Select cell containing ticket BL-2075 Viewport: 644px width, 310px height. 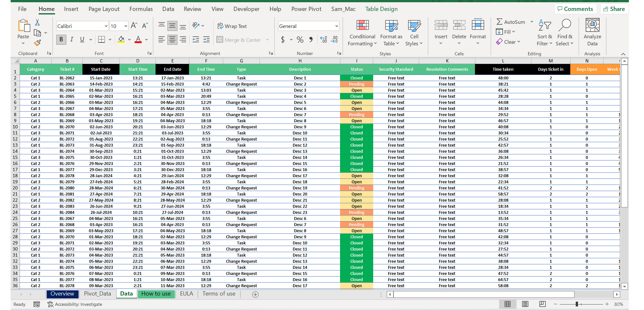click(x=67, y=157)
